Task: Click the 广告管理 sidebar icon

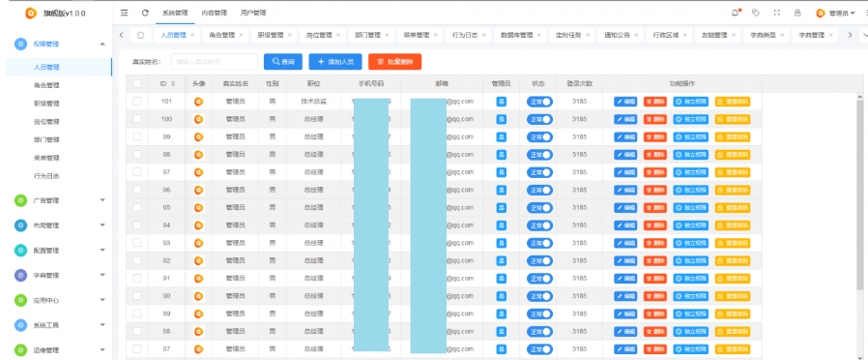Action: (20, 200)
